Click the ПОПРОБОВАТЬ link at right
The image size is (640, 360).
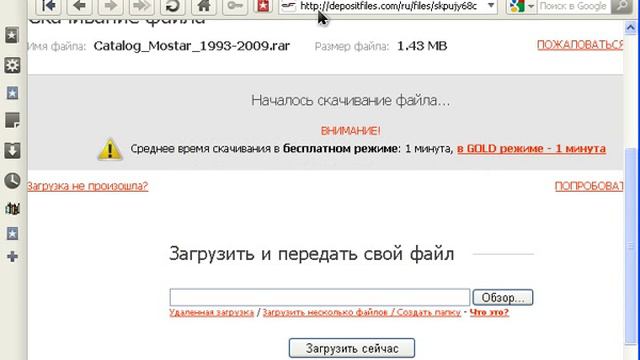click(x=589, y=186)
